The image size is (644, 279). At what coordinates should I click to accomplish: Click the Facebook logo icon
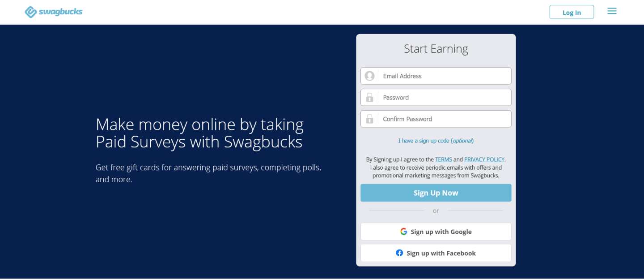pyautogui.click(x=399, y=253)
